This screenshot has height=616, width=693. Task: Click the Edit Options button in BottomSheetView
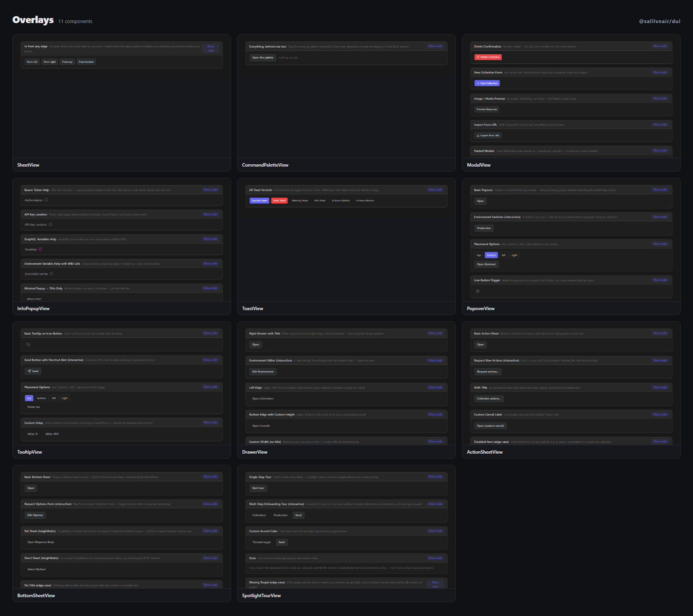[x=35, y=515]
